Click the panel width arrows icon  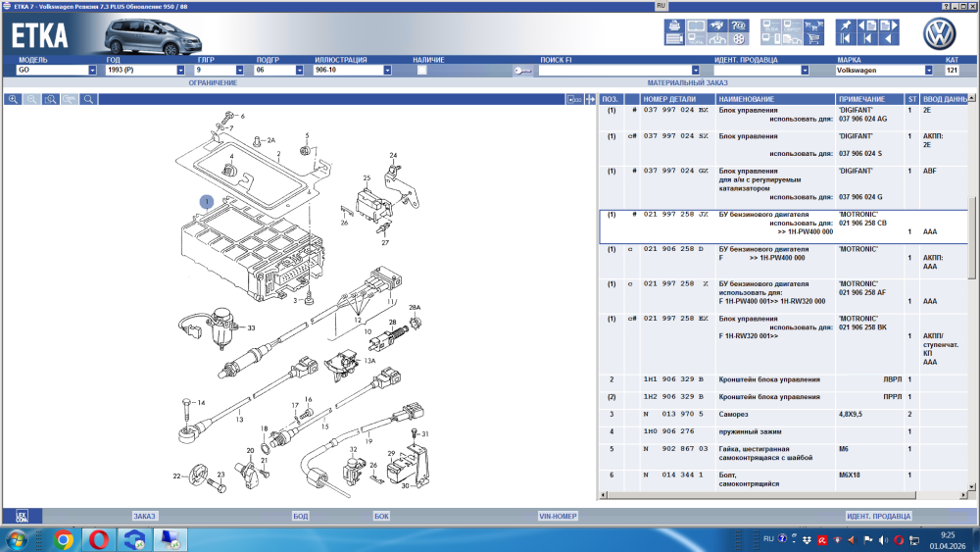point(590,99)
